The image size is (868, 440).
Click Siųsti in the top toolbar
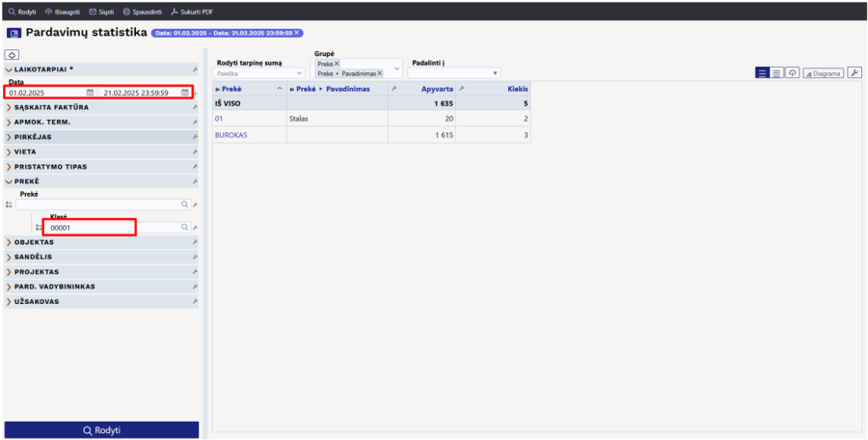[x=101, y=12]
